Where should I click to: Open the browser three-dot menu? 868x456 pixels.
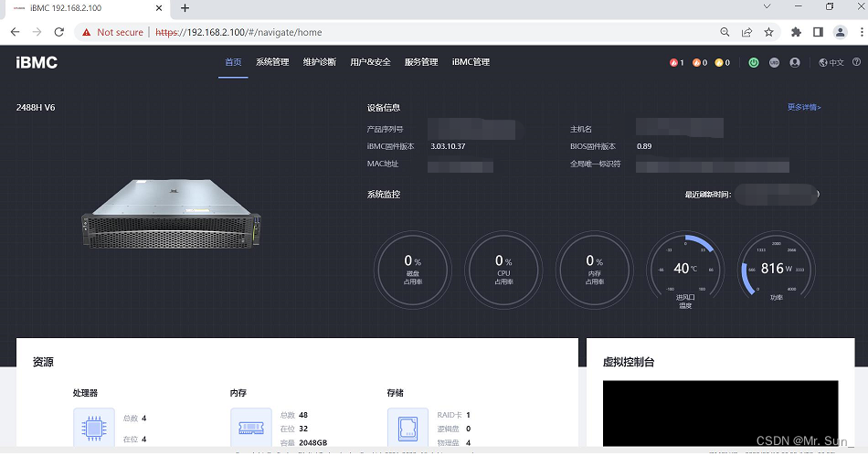(x=862, y=32)
